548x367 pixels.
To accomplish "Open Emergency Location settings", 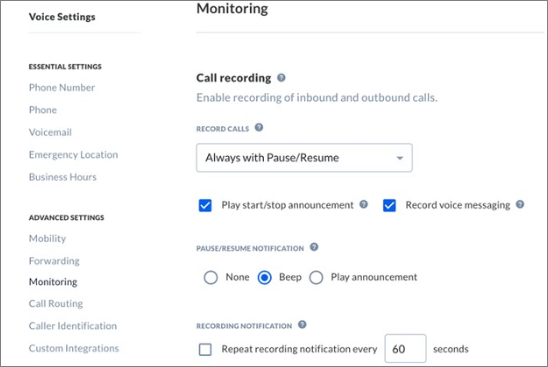I will [73, 154].
